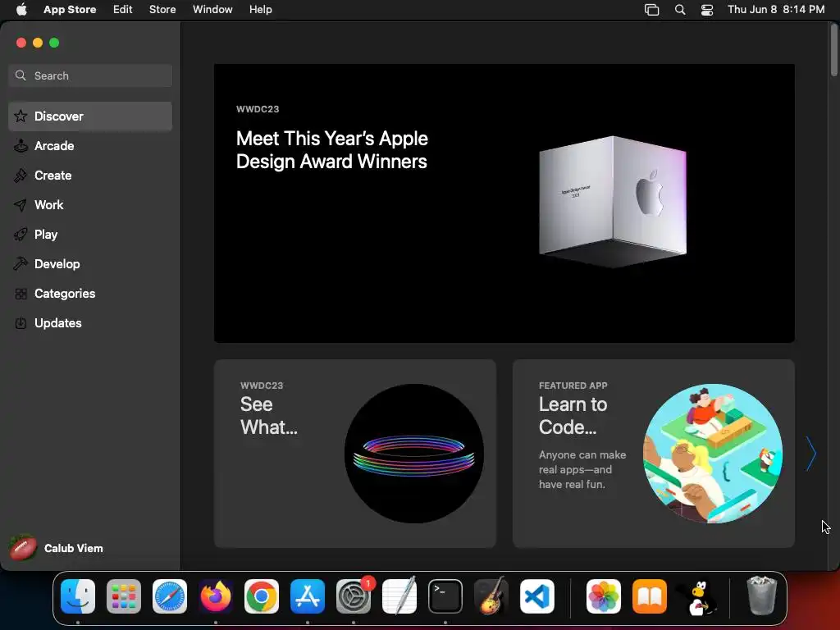This screenshot has height=630, width=840.
Task: Open Calub Viem account avatar
Action: [22, 548]
